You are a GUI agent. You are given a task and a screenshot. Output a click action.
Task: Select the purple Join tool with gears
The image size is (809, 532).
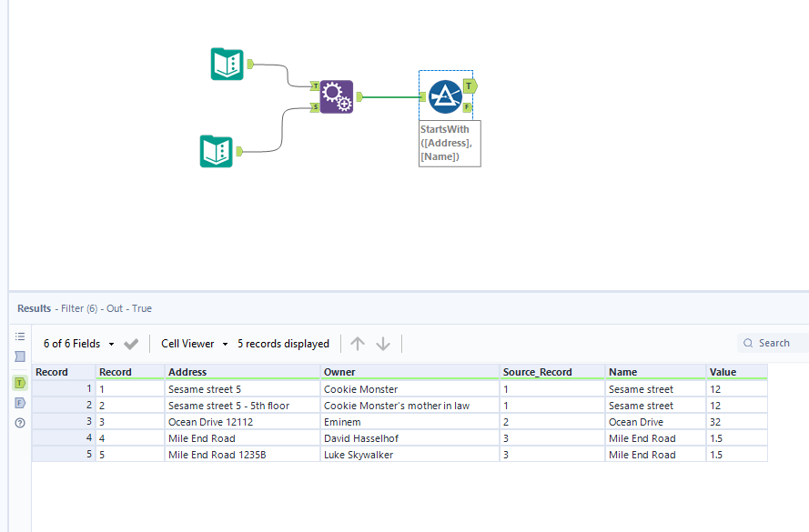[x=337, y=95]
